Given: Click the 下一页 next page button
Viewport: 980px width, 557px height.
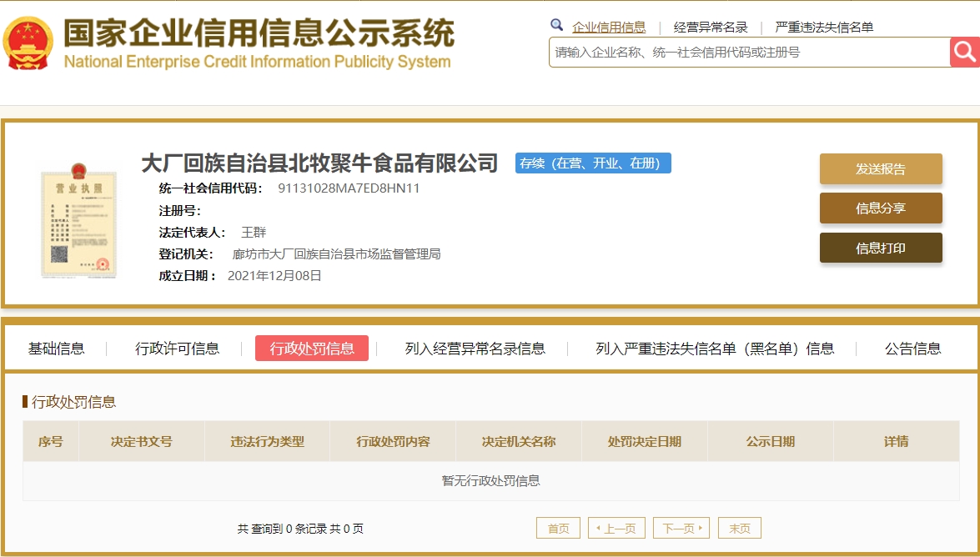Looking at the screenshot, I should tap(681, 529).
